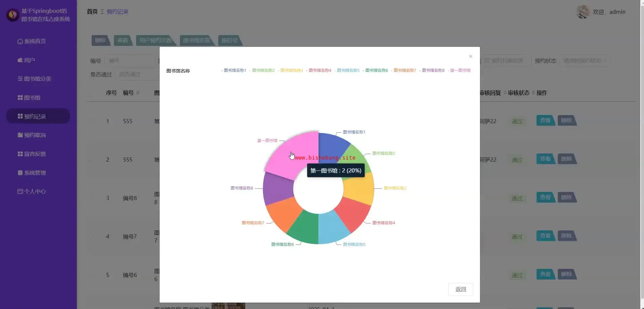Go to 首页 in the breadcrumb
Screen dimensions: 644x309
coord(92,12)
